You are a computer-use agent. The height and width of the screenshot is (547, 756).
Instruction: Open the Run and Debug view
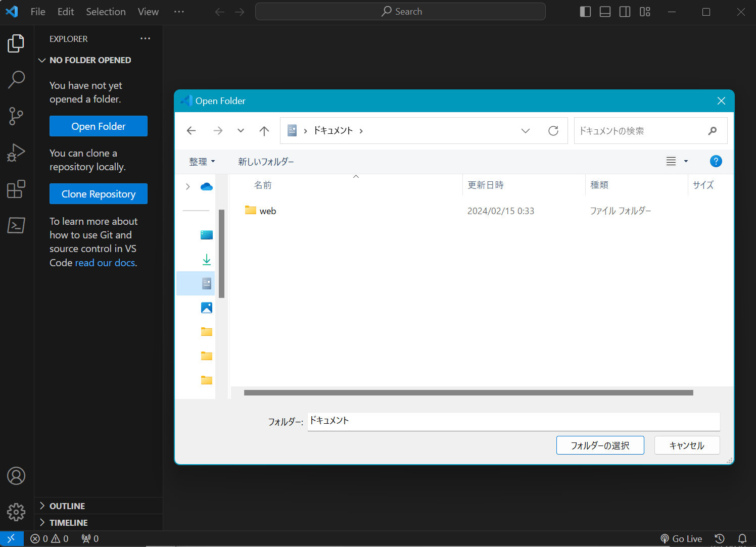(16, 152)
